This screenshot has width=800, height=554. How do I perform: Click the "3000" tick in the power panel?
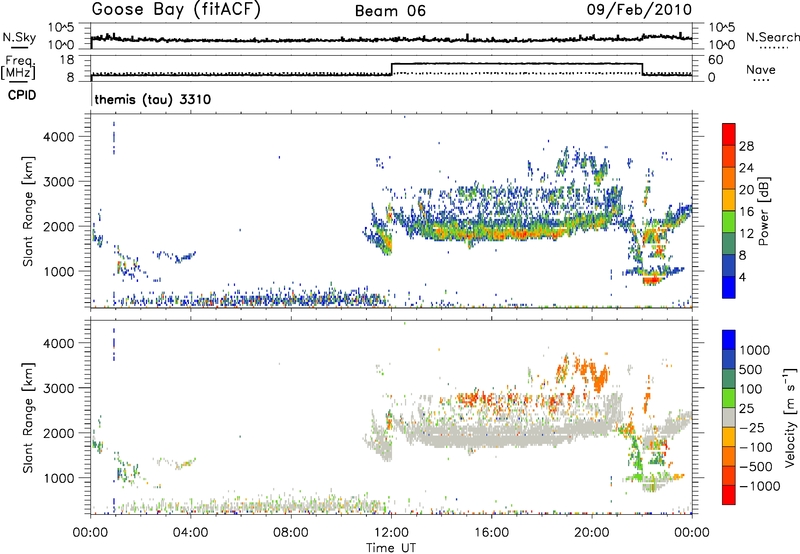click(59, 182)
